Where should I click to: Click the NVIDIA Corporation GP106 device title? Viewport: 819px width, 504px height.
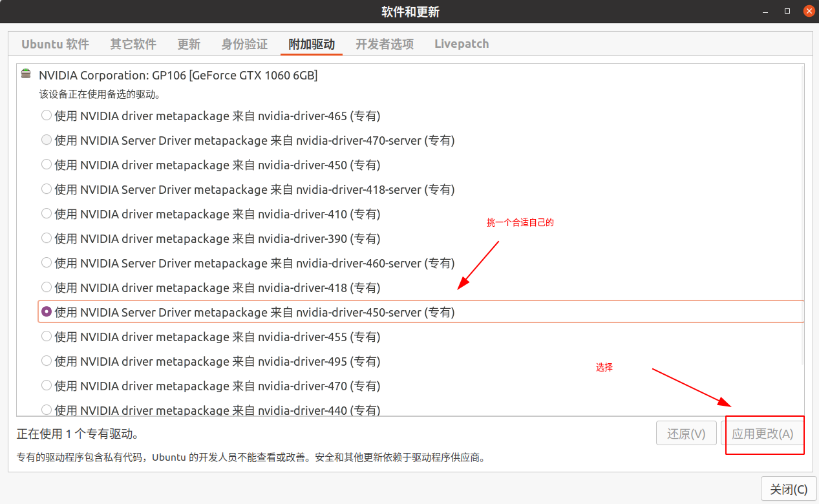[178, 75]
